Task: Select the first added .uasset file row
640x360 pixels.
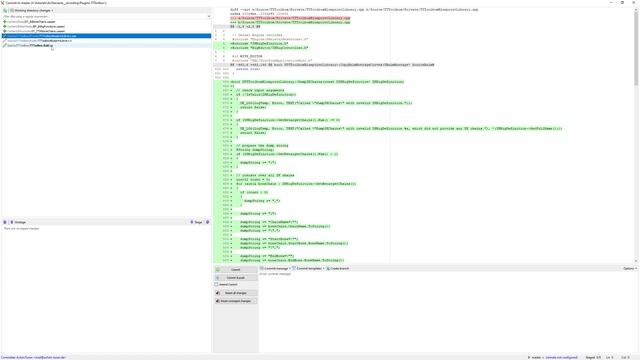Action: tap(107, 22)
